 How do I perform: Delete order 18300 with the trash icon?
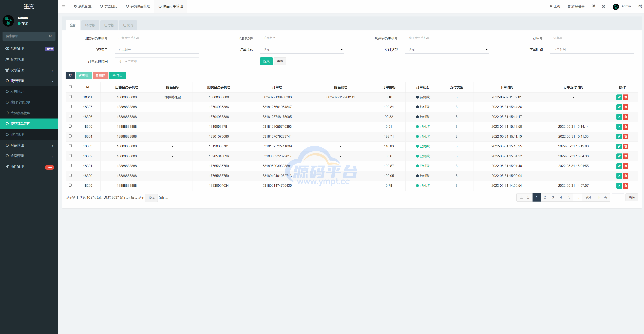626,176
